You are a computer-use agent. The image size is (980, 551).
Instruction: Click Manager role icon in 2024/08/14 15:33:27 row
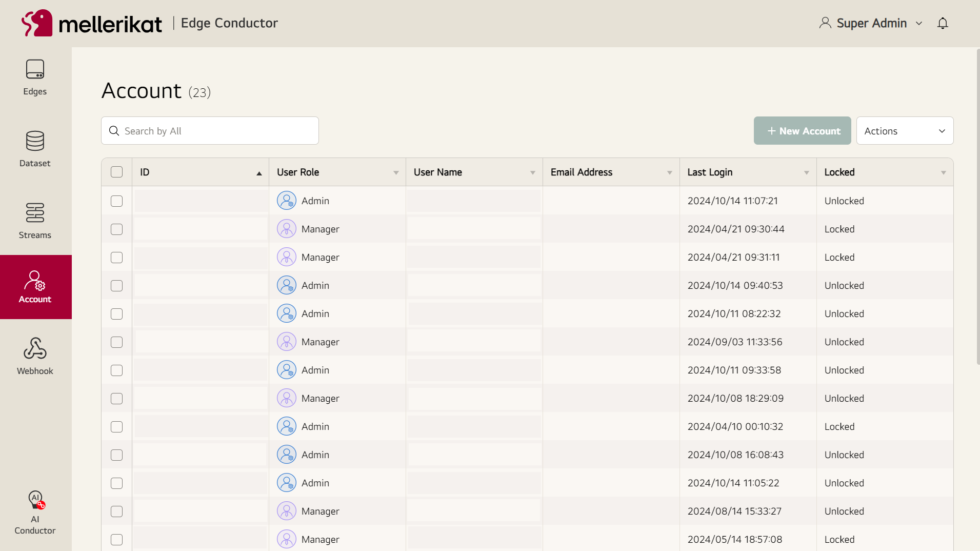[287, 511]
